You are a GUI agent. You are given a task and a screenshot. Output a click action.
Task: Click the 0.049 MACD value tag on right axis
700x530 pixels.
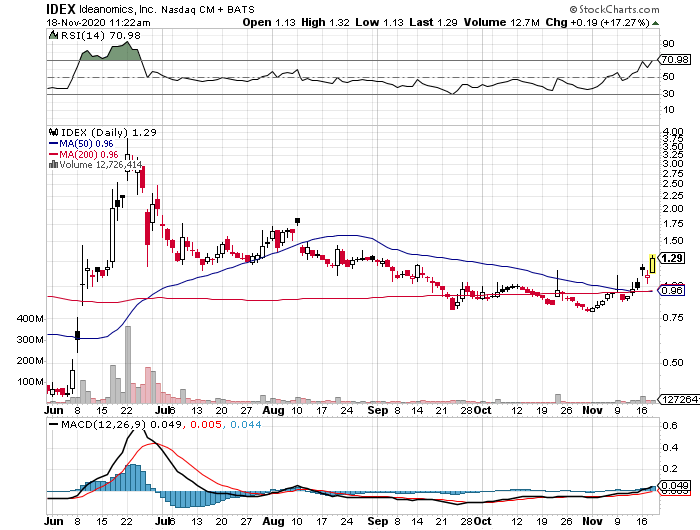click(x=675, y=486)
